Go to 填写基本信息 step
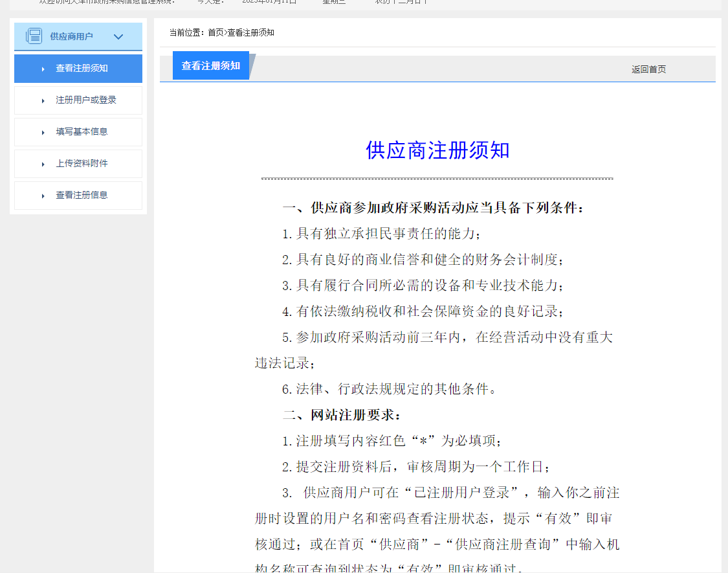The width and height of the screenshot is (728, 573). [82, 132]
